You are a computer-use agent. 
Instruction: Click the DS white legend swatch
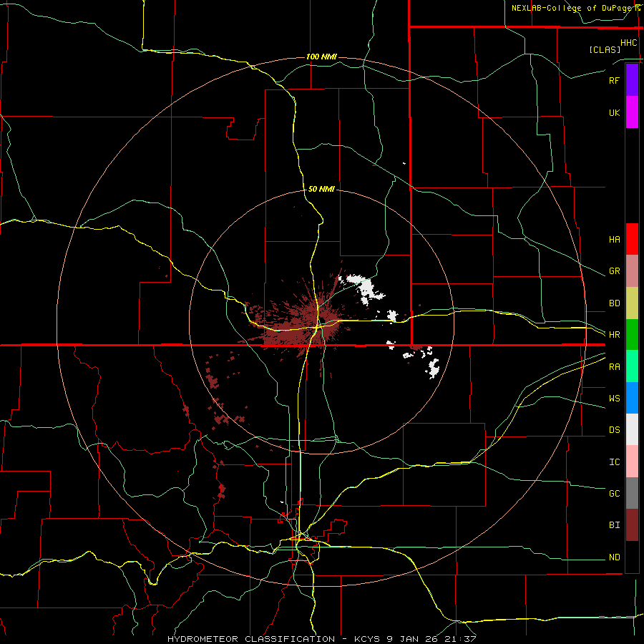point(632,429)
